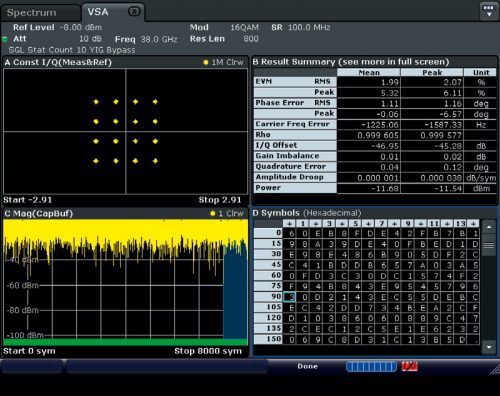Select the Gain Imbalance row label
The width and height of the screenshot is (500, 396).
pyautogui.click(x=295, y=156)
